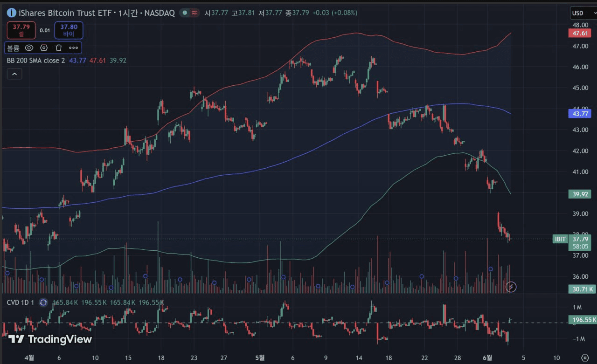This screenshot has width=597, height=364.
Task: Click the 37.80 바이 buy button
Action: pyautogui.click(x=69, y=30)
